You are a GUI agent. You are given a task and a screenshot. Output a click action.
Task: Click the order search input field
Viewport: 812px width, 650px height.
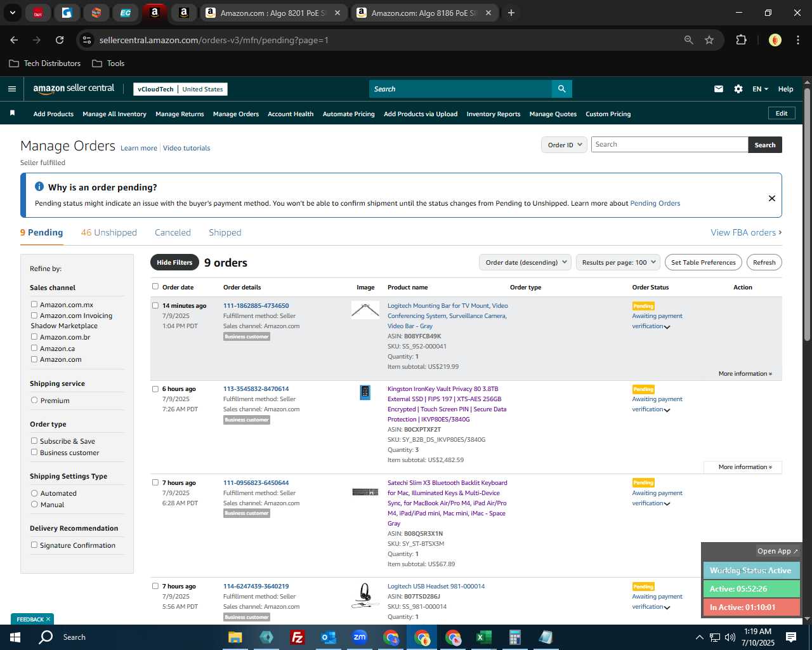click(x=669, y=145)
